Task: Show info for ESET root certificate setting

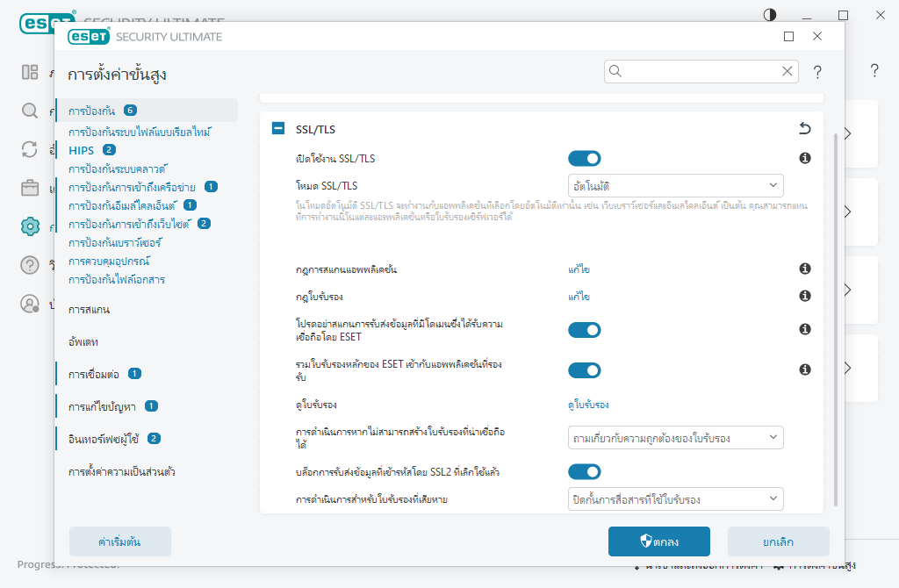Action: tap(805, 369)
